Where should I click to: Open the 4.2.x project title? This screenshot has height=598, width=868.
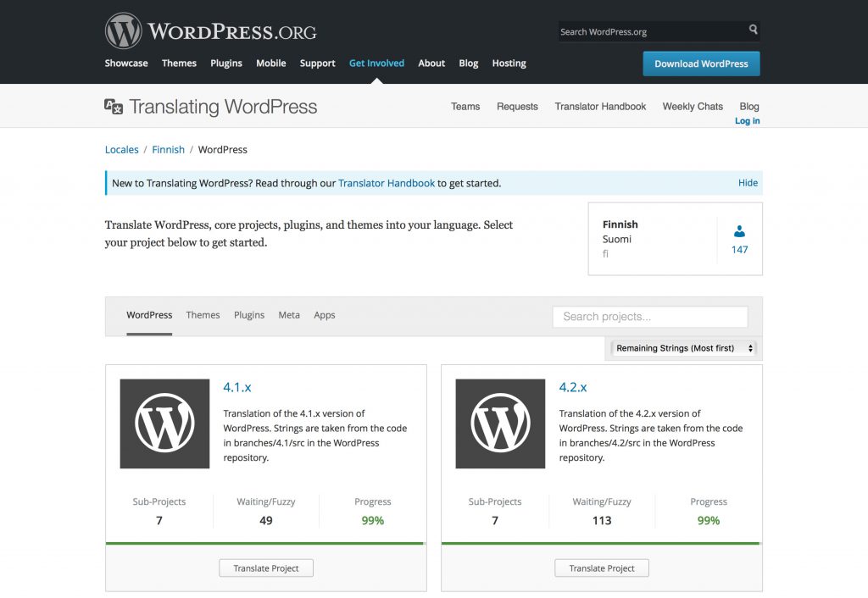(573, 387)
